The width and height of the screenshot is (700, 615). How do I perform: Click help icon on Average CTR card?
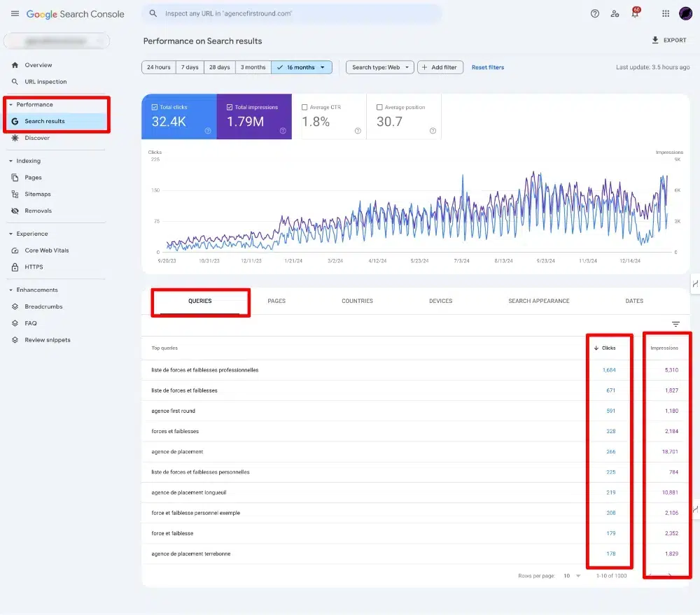[358, 131]
